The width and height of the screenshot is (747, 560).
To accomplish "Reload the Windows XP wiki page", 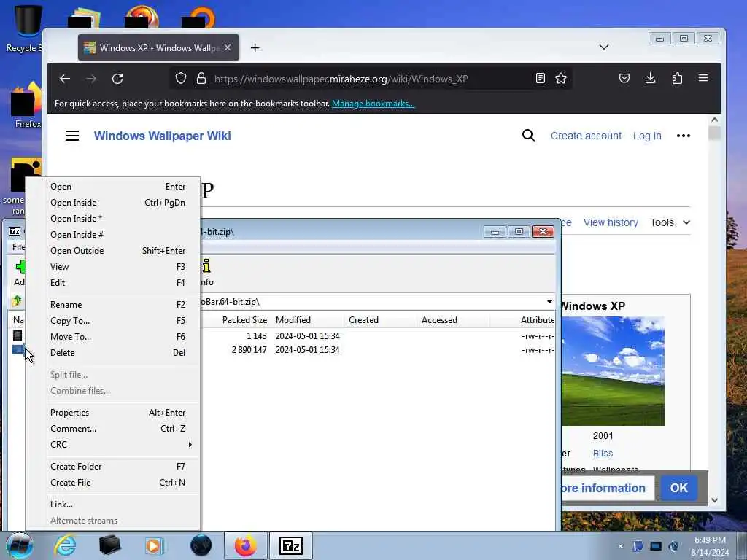I will [x=117, y=79].
